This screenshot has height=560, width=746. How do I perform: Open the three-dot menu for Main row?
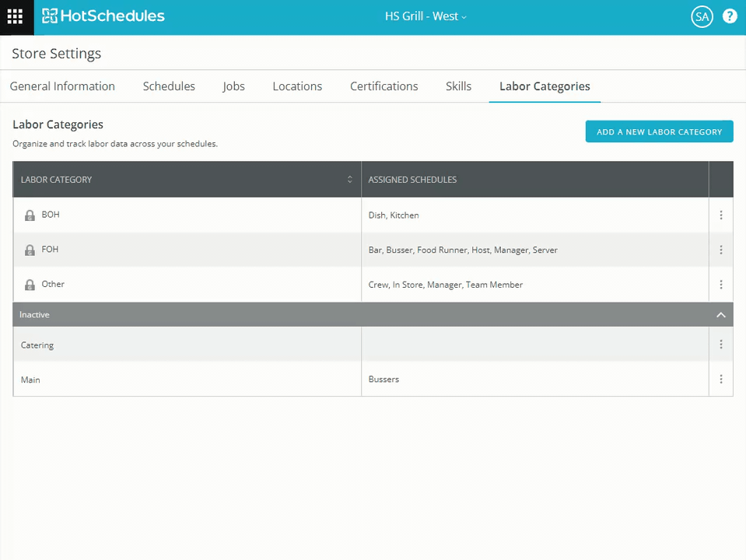click(x=721, y=379)
